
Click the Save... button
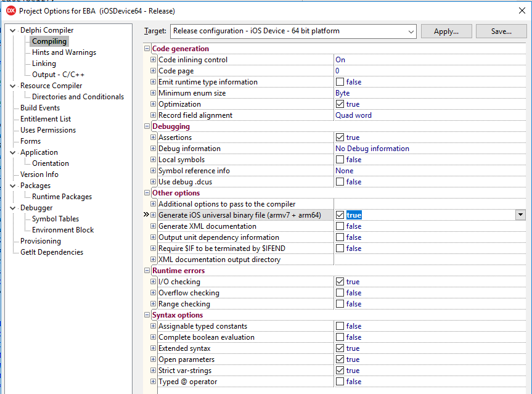tap(501, 31)
